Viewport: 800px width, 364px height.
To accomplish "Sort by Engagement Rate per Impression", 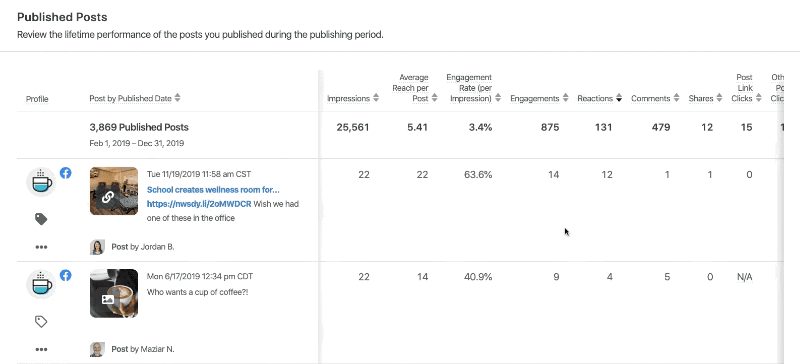I will (472, 88).
